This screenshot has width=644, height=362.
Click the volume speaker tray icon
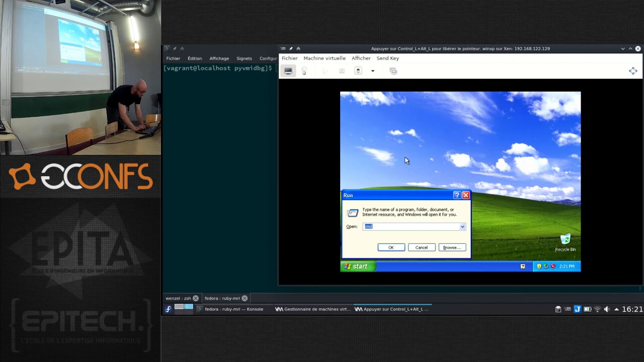point(606,309)
